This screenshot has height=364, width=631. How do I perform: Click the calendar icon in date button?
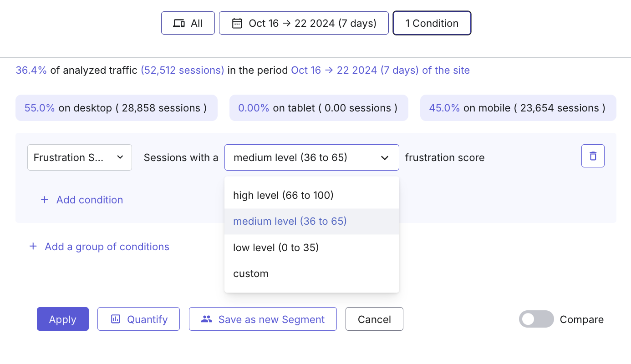coord(237,23)
